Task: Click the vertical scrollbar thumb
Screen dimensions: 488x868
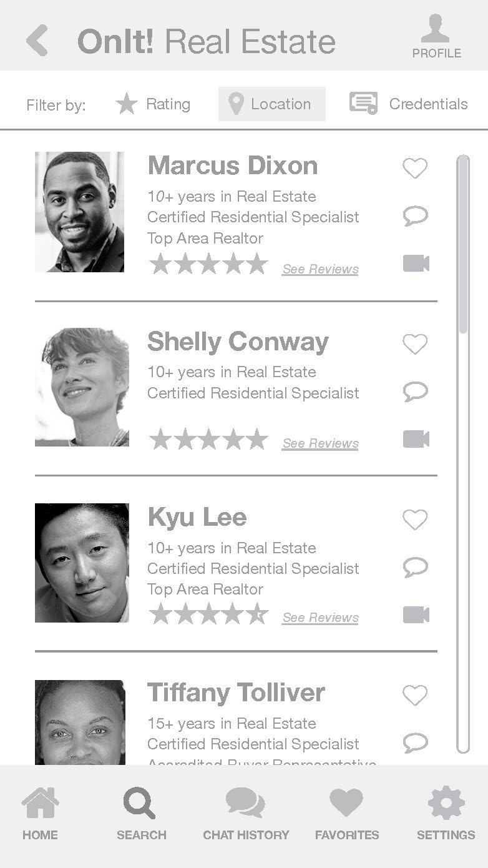Action: coord(462,244)
